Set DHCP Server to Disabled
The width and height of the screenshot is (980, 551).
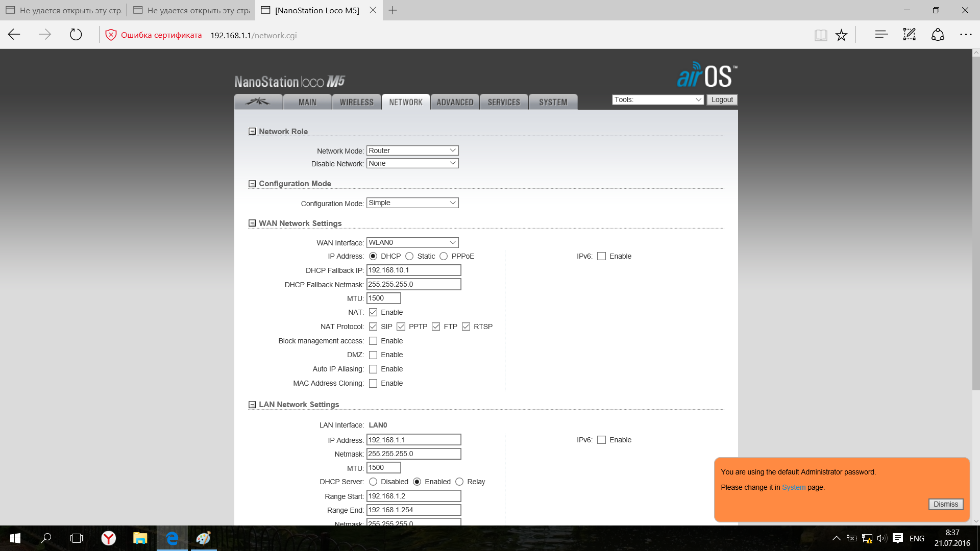[x=373, y=482]
